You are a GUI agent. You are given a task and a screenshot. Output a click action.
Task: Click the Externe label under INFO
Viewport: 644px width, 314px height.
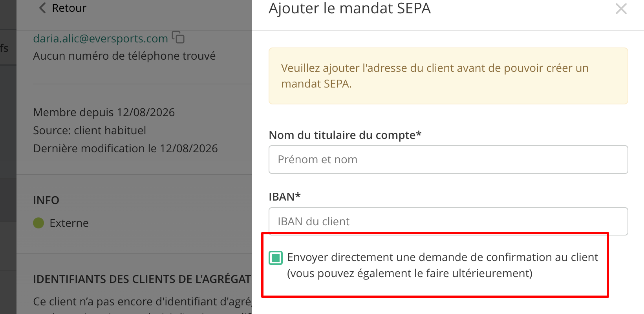[69, 223]
